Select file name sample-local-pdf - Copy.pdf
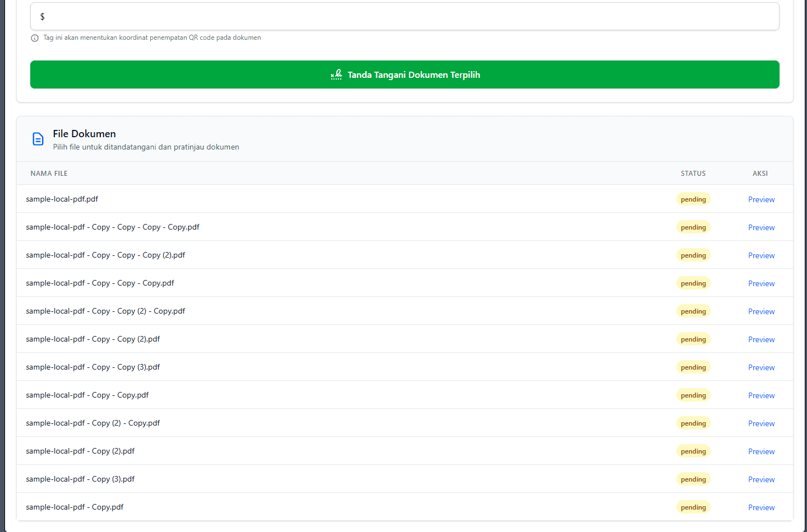The width and height of the screenshot is (807, 532). (75, 507)
